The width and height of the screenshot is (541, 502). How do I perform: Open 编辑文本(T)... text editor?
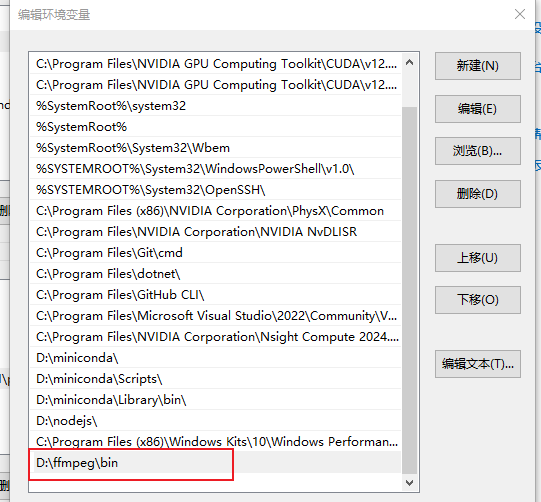pyautogui.click(x=478, y=364)
